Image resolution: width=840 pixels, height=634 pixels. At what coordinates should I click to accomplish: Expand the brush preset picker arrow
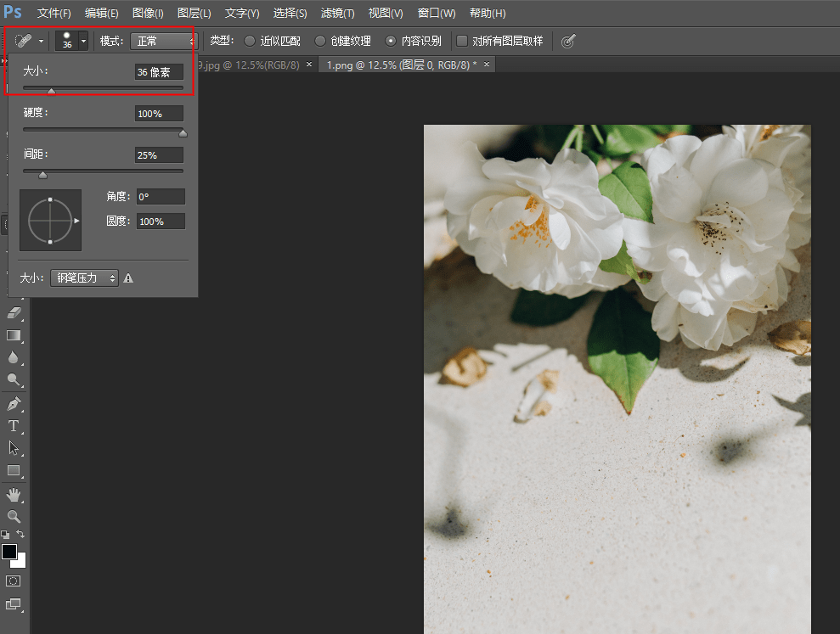coord(83,41)
